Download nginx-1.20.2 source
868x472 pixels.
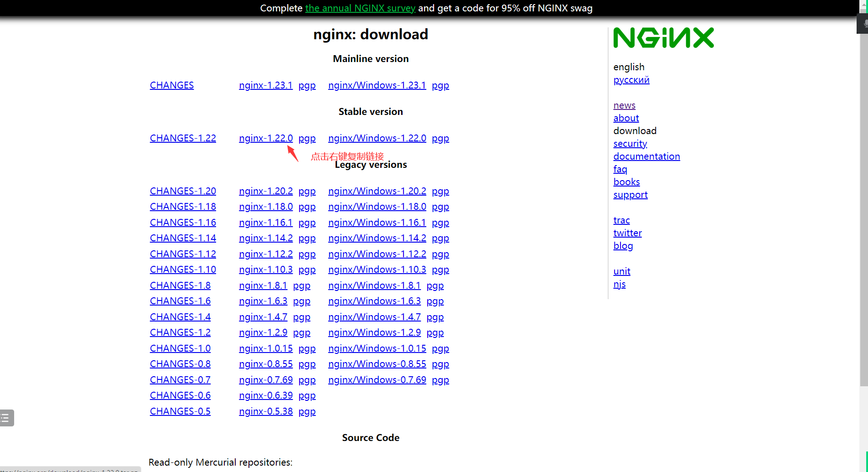pyautogui.click(x=266, y=191)
